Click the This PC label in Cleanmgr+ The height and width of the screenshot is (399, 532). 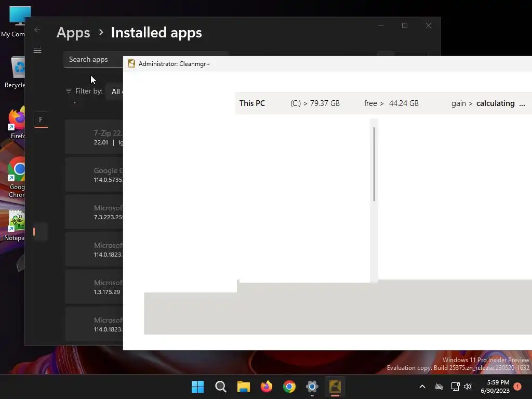pos(252,103)
